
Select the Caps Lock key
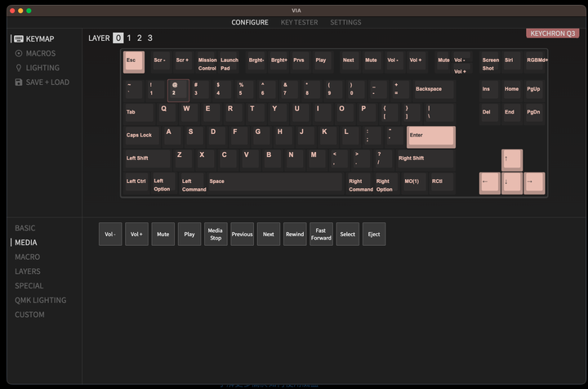point(142,136)
